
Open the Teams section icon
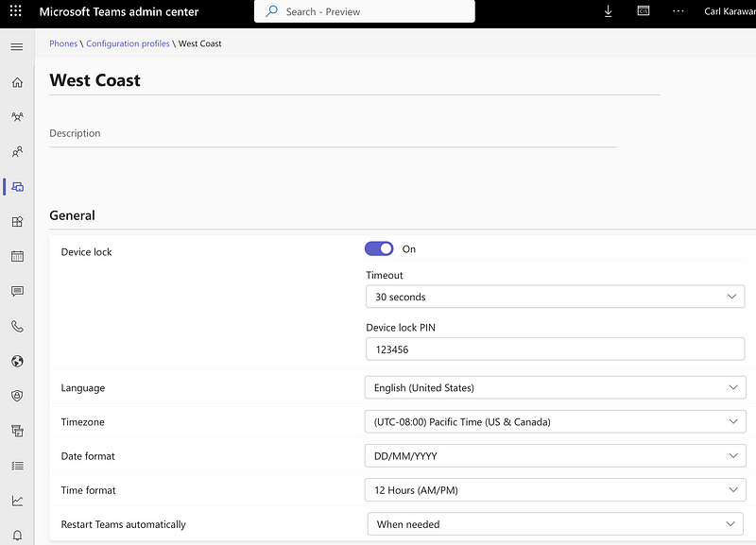pos(17,116)
